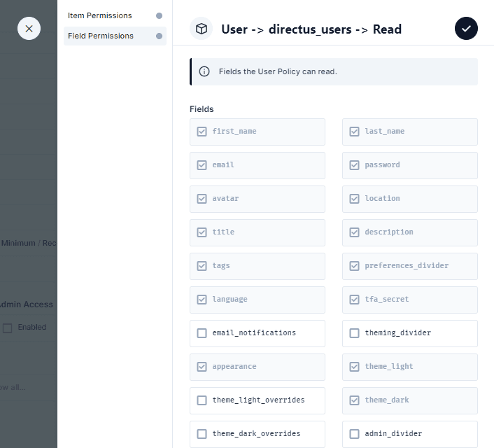Viewport: 494px width, 448px height.
Task: Enable the admin_divider field
Action: click(354, 434)
